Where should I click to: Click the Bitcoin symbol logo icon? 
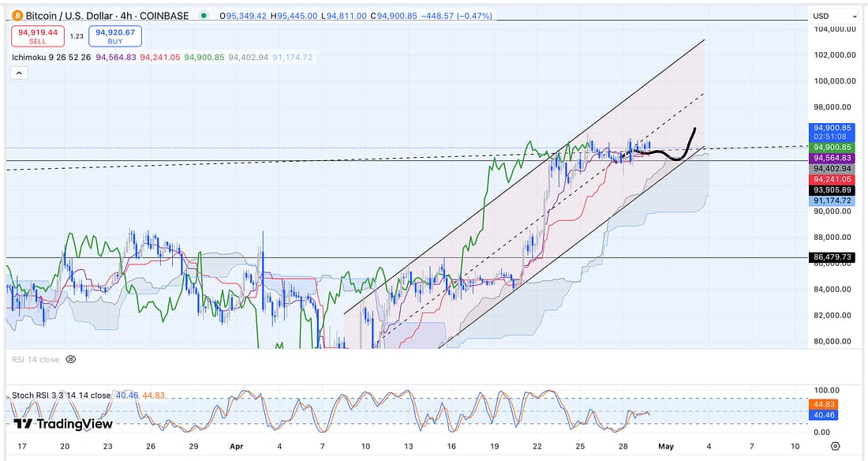17,16
